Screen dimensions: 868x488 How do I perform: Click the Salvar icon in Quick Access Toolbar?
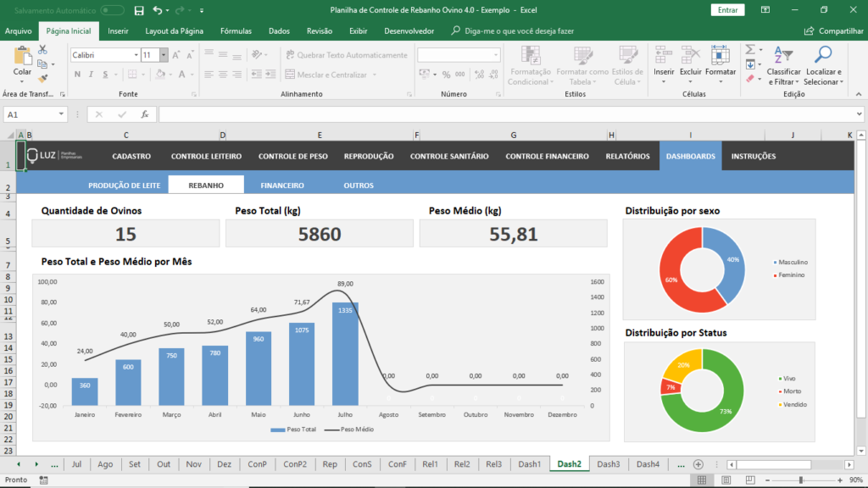pos(137,10)
